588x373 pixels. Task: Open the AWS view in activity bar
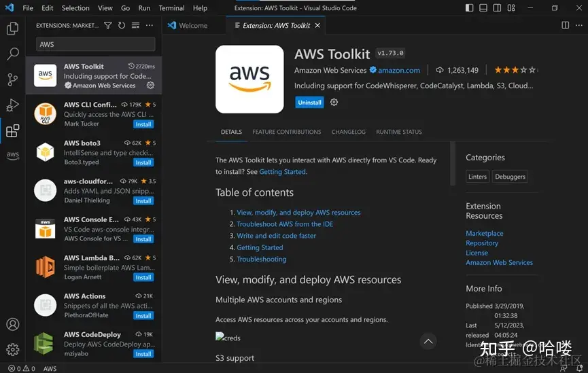[x=12, y=155]
